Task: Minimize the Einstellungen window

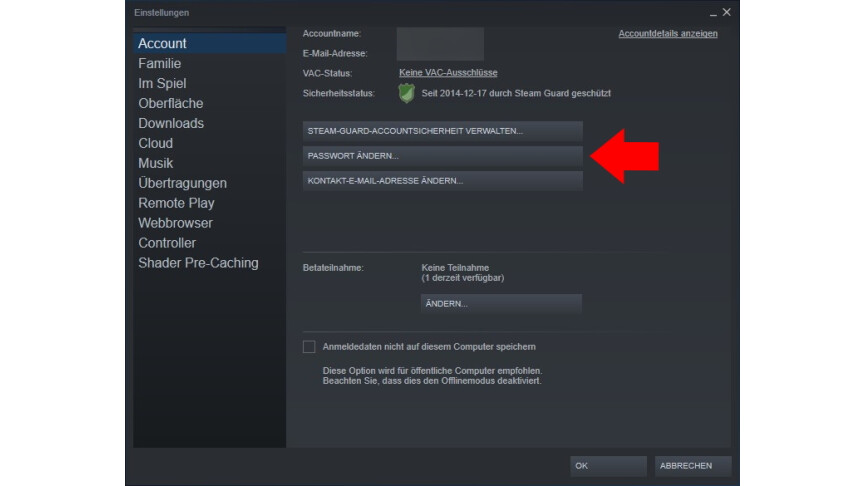Action: coord(713,13)
